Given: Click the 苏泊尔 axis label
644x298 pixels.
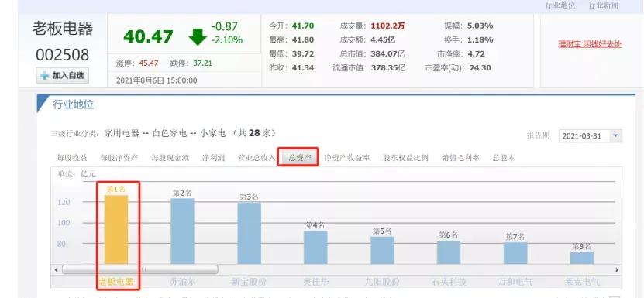Looking at the screenshot, I should (182, 282).
